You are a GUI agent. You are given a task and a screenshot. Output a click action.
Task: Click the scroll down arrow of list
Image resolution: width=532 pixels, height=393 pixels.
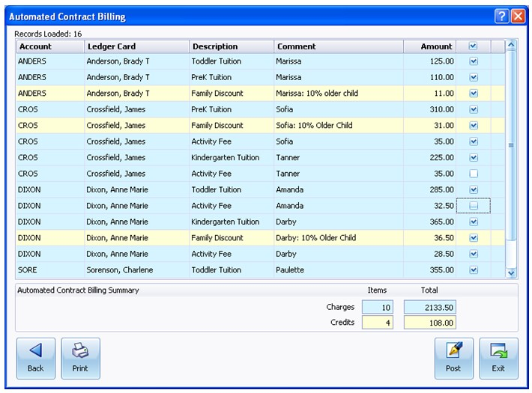click(x=511, y=272)
